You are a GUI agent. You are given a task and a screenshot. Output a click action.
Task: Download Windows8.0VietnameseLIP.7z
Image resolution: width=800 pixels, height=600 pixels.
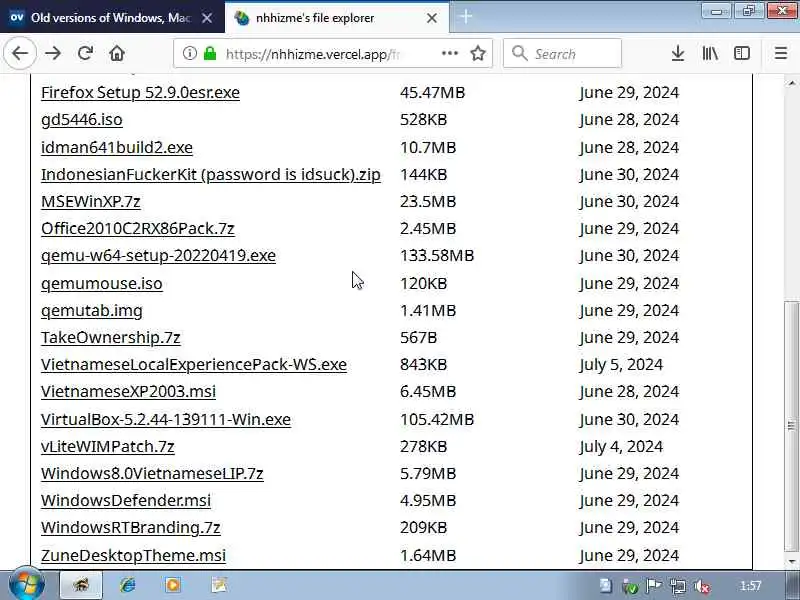click(x=152, y=473)
